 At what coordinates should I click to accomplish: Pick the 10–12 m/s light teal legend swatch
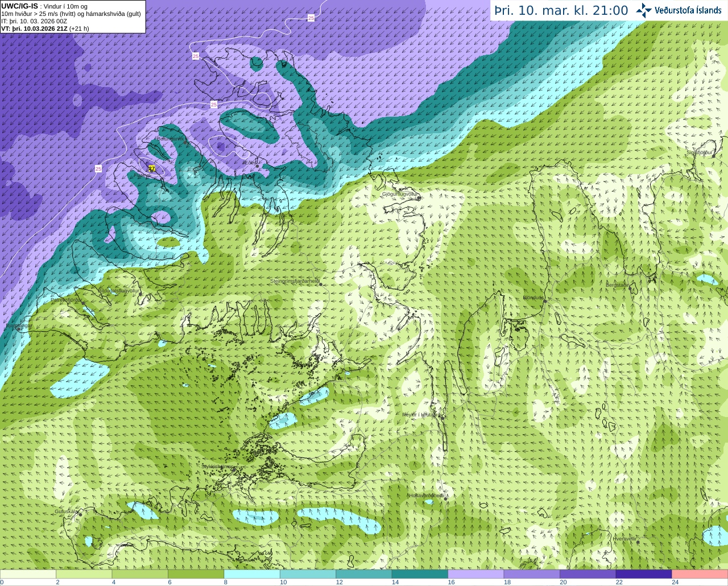point(308,574)
